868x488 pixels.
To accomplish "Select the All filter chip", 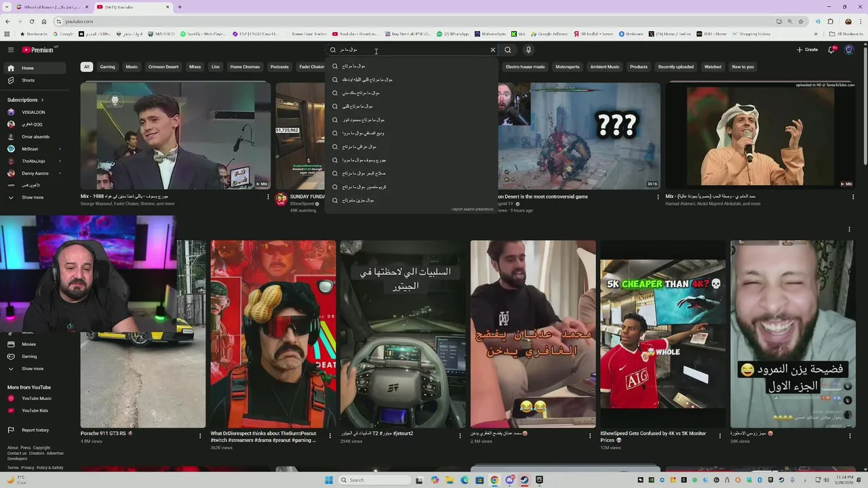I will click(x=86, y=66).
